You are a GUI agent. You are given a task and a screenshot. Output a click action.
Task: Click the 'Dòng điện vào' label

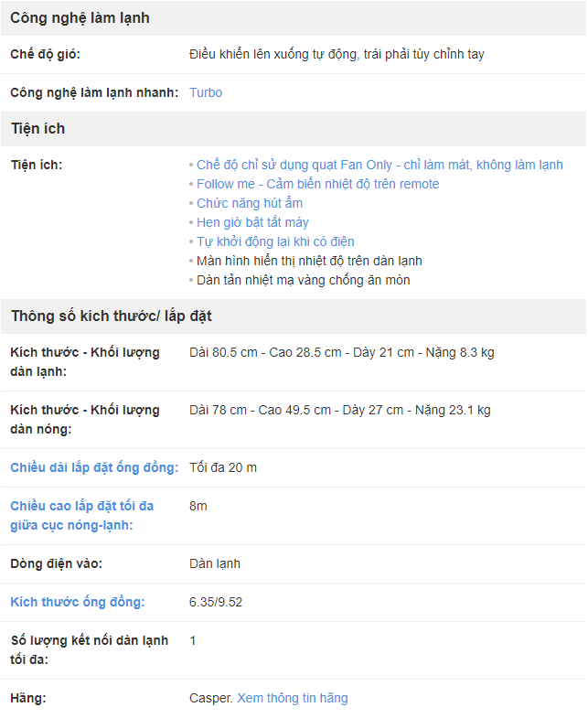[57, 563]
